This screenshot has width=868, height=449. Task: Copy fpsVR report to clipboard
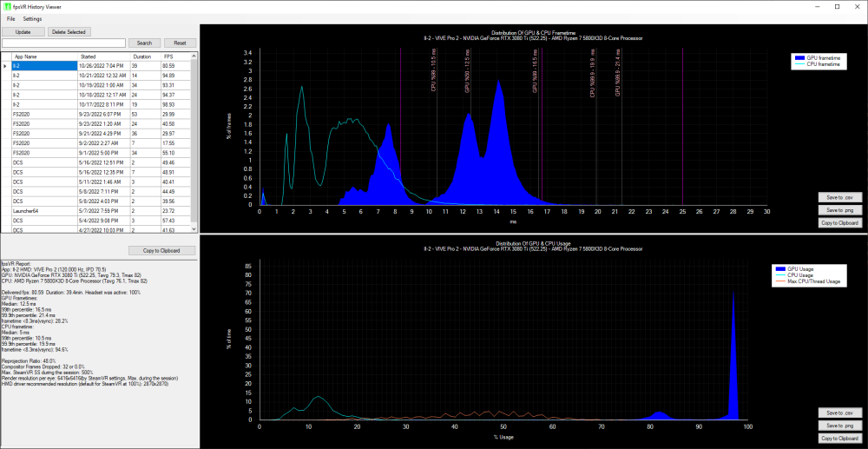pyautogui.click(x=163, y=250)
